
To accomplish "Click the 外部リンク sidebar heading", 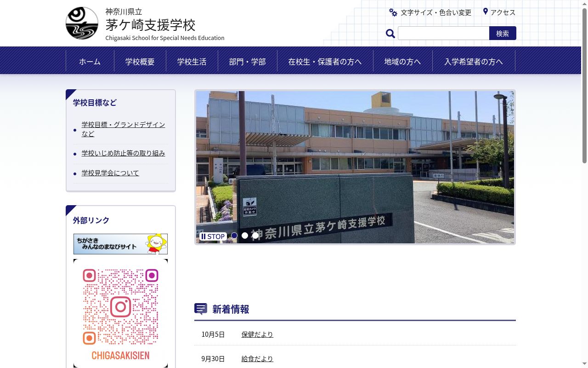I will coord(91,220).
